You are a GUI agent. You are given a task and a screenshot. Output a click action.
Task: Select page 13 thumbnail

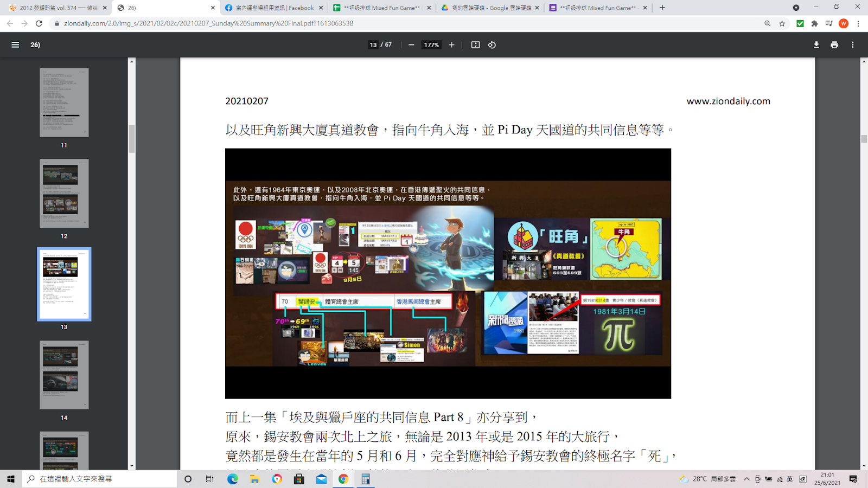point(64,284)
